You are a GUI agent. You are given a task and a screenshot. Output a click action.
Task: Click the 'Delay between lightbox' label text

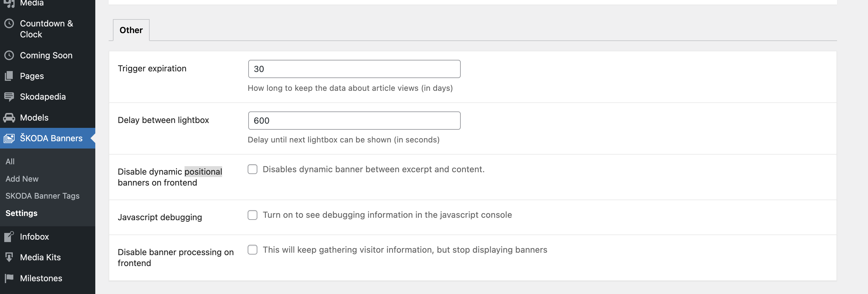[163, 120]
